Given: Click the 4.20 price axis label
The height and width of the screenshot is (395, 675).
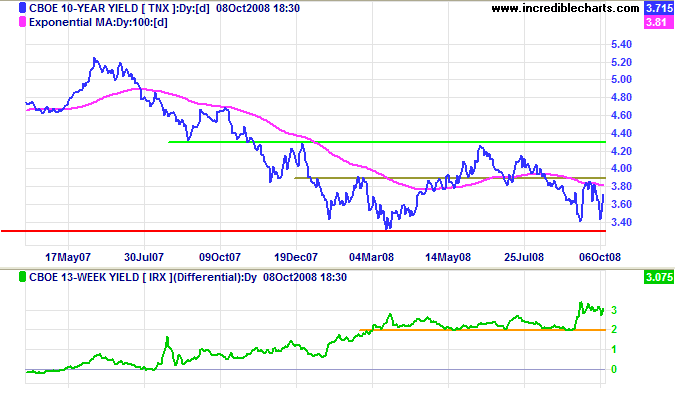Looking at the screenshot, I should click(621, 151).
